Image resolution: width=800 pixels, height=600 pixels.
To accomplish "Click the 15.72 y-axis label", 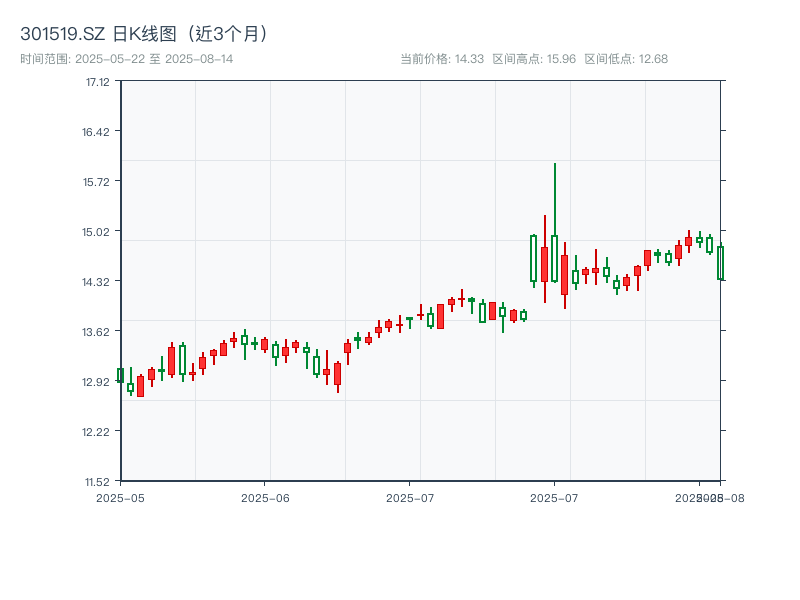I will [x=95, y=184].
